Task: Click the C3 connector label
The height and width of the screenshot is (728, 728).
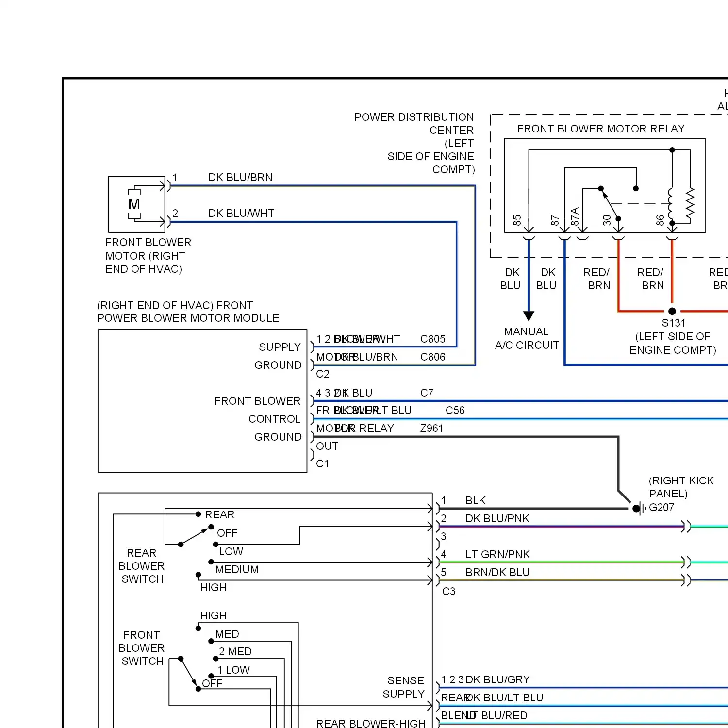Action: point(449,592)
